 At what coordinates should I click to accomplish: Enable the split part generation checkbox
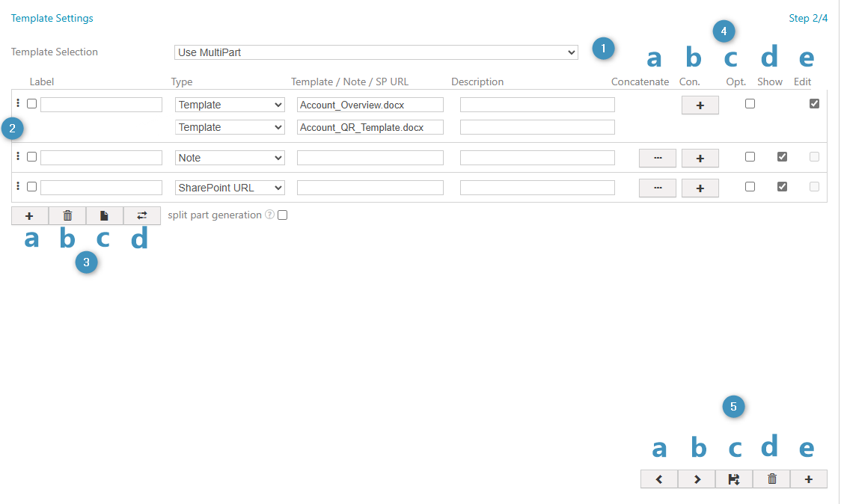282,215
